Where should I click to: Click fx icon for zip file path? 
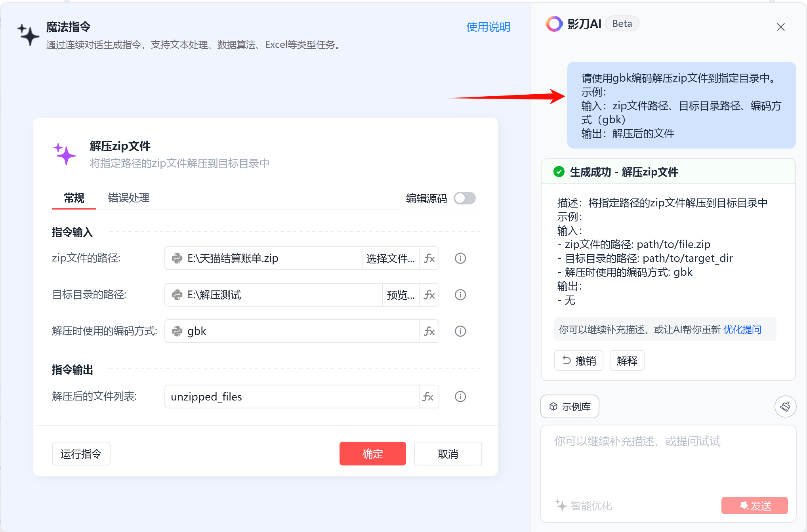point(429,259)
